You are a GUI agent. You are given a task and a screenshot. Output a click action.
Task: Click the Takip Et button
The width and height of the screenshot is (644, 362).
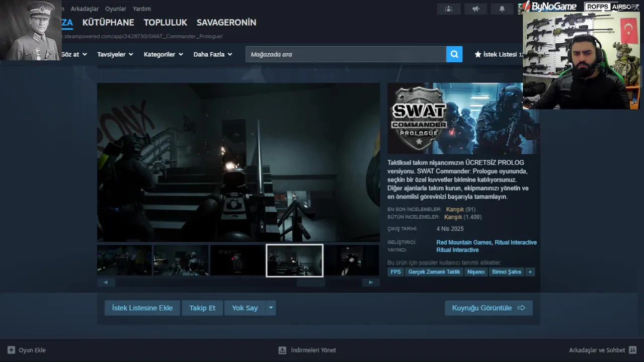pos(202,308)
